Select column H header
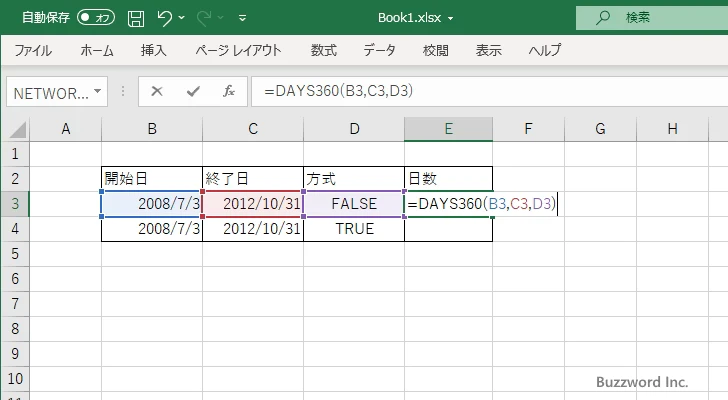 coord(672,129)
